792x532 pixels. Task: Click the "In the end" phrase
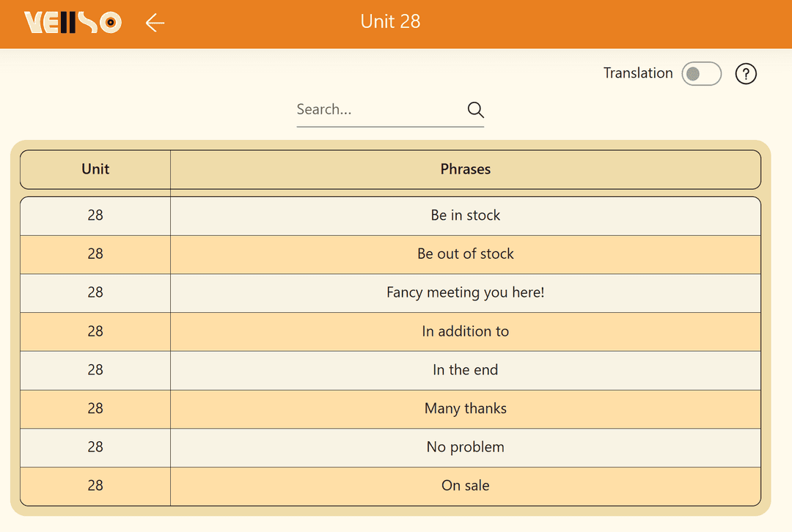(465, 370)
